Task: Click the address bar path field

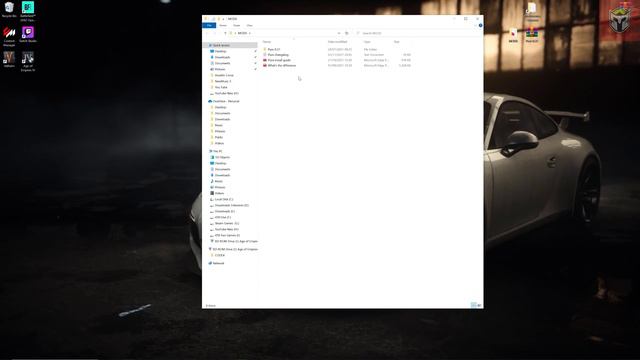Action: point(285,33)
